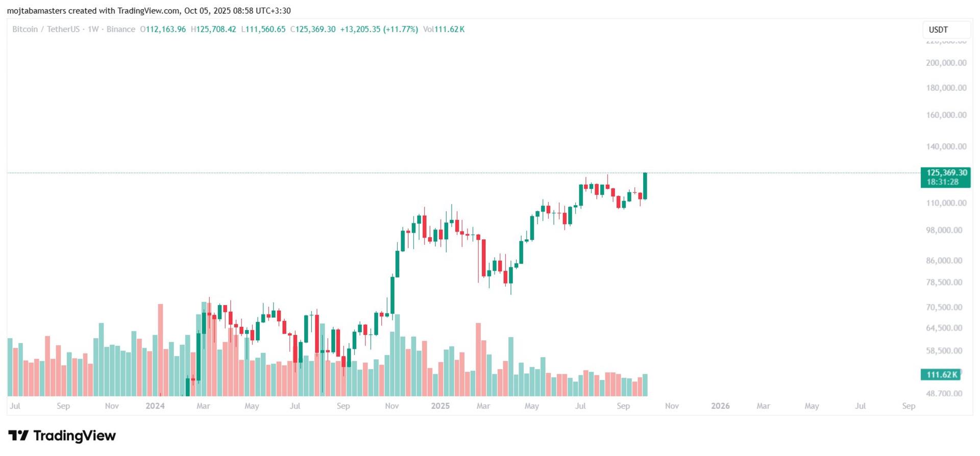Click the 2026 time axis marker

pos(720,406)
